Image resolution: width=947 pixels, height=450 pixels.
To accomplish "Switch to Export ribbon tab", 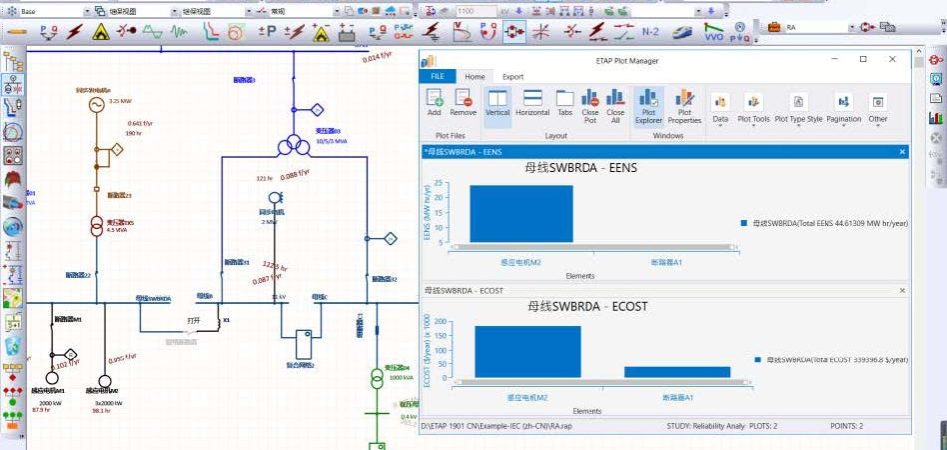I will point(512,76).
